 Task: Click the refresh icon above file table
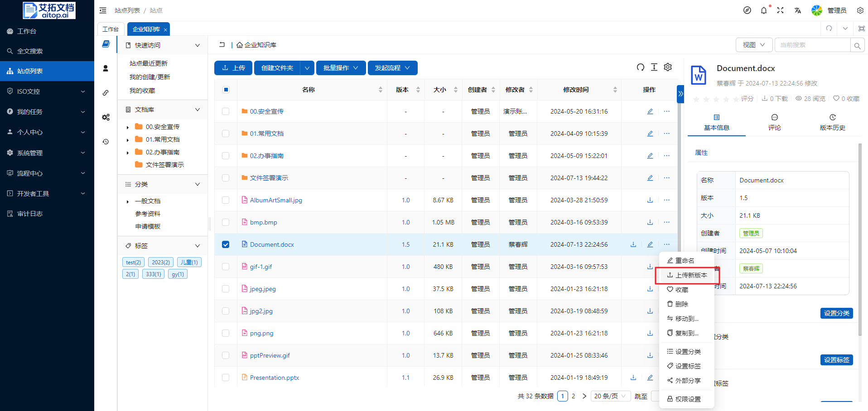tap(640, 67)
